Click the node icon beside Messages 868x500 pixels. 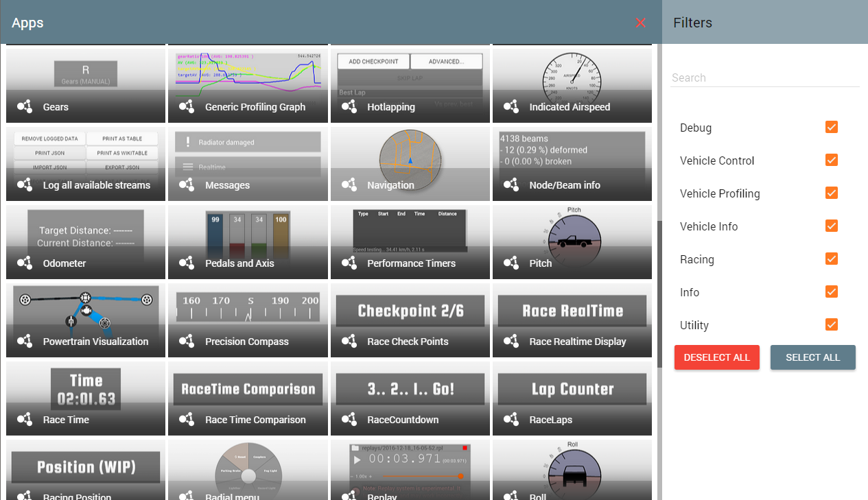pos(187,184)
